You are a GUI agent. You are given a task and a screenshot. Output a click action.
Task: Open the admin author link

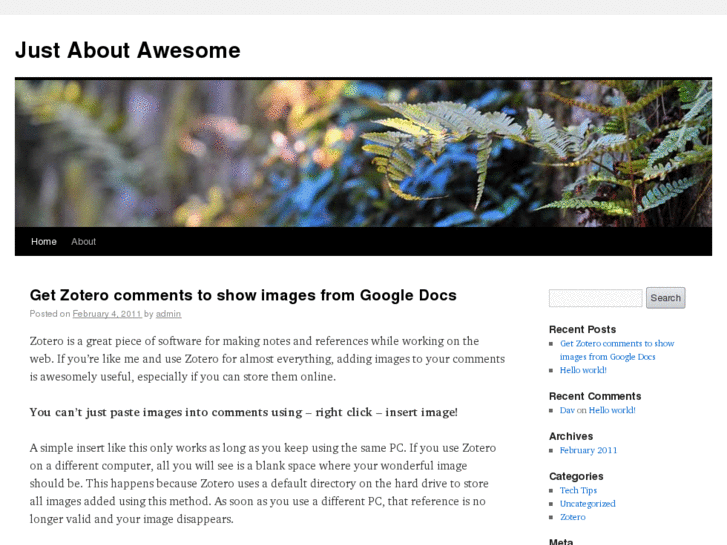click(x=168, y=314)
